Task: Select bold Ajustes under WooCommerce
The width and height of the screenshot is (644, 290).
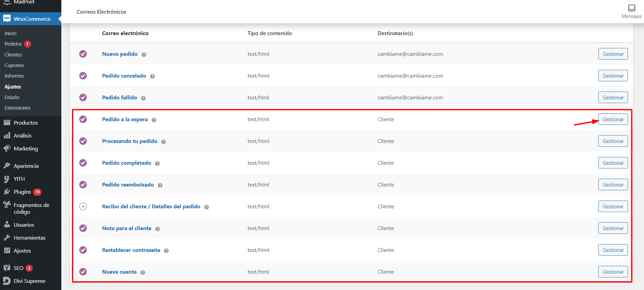Action: [13, 86]
